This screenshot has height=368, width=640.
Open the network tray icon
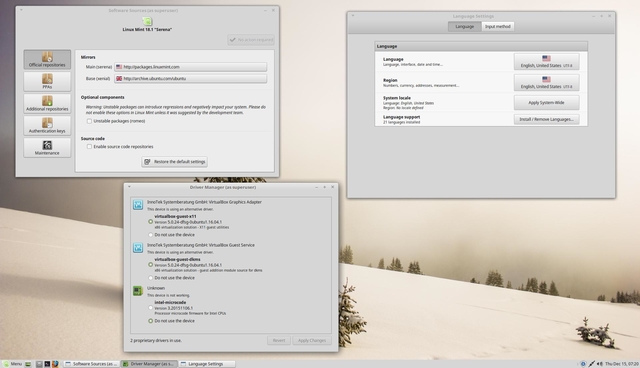[591, 364]
